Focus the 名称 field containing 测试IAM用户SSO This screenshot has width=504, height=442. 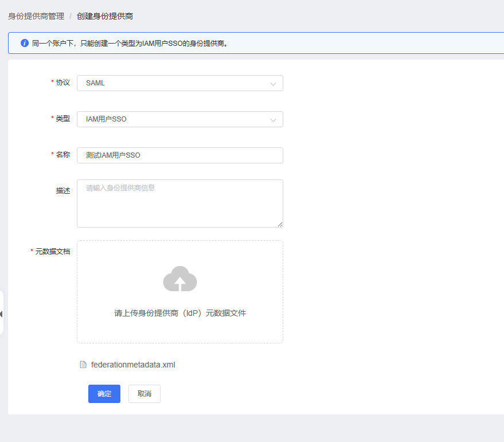click(179, 155)
